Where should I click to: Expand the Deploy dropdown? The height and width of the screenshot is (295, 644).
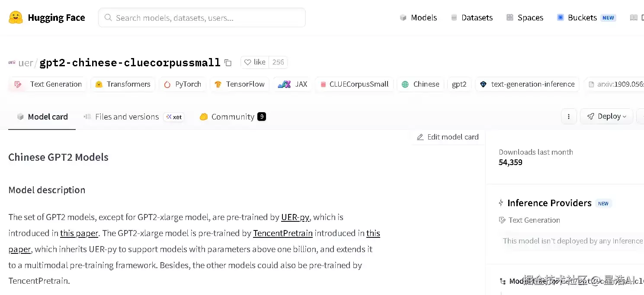point(606,117)
